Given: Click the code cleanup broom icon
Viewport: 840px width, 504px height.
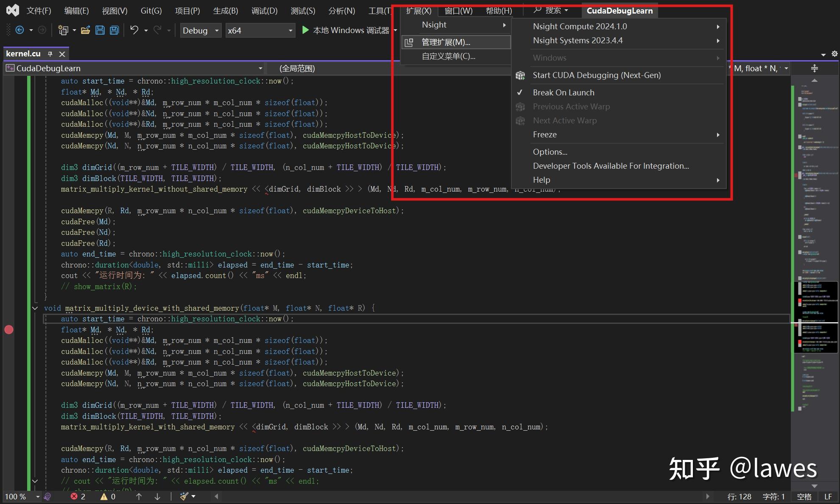Looking at the screenshot, I should (184, 496).
